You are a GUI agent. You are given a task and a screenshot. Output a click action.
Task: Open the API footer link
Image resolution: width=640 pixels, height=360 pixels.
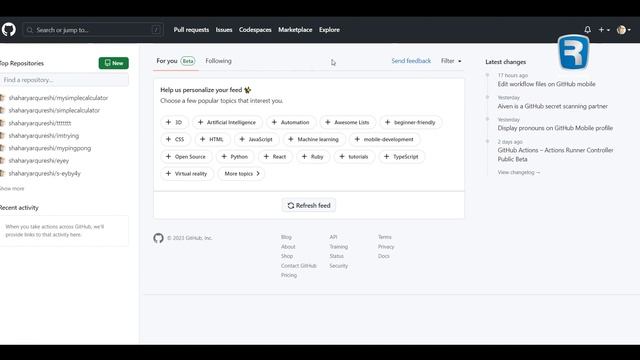[333, 237]
